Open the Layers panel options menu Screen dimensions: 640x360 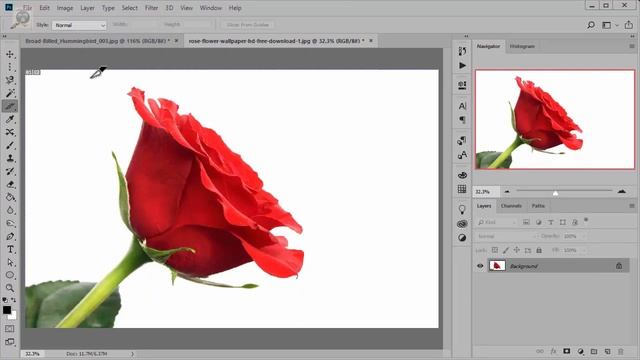click(x=631, y=206)
